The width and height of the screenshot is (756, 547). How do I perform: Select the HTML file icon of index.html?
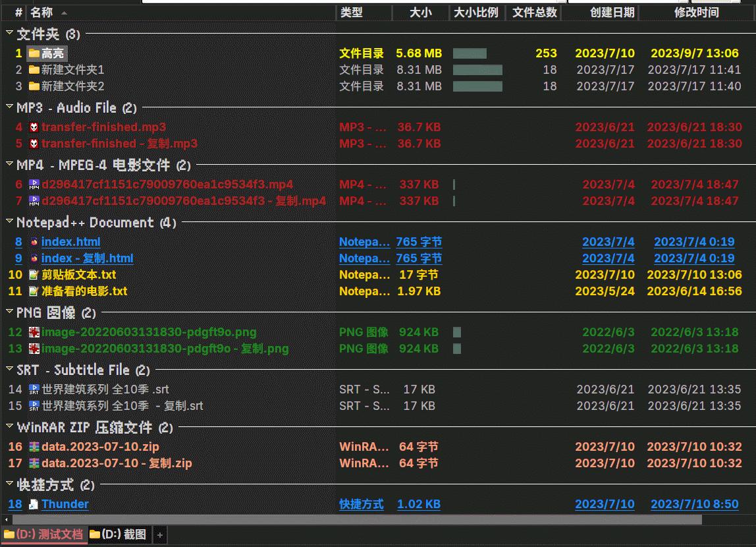34,242
